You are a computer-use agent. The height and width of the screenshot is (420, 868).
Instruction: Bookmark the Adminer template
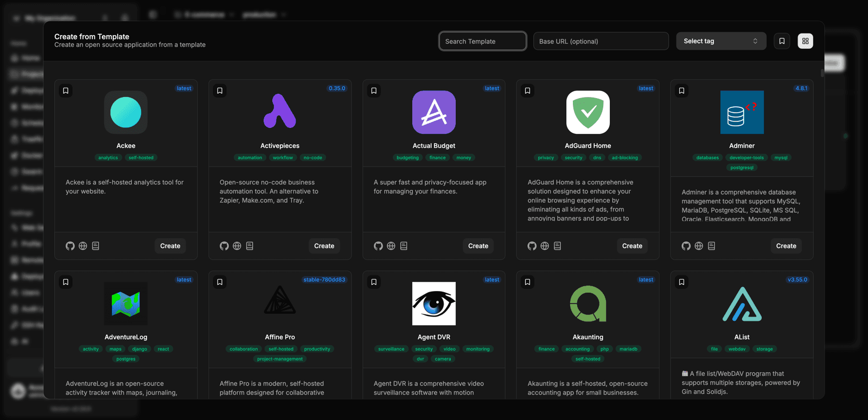click(681, 91)
